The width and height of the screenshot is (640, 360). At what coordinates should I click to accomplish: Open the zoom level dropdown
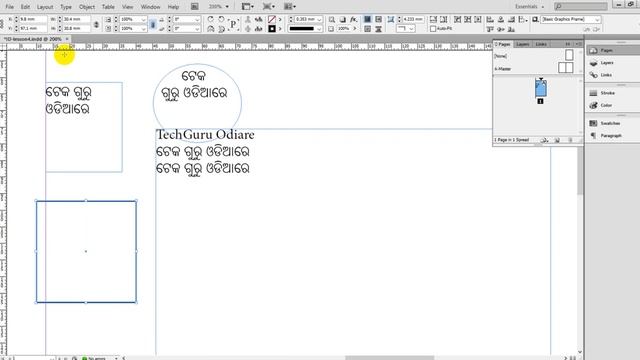click(227, 7)
